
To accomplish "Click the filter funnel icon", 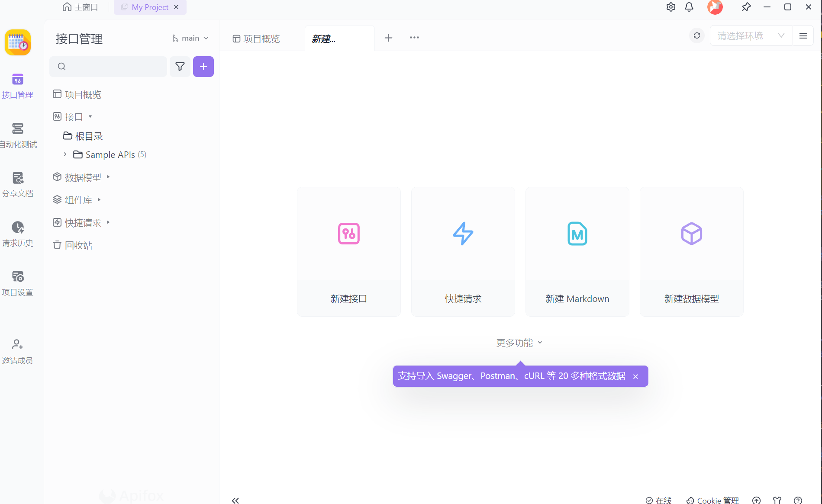I will coord(180,67).
